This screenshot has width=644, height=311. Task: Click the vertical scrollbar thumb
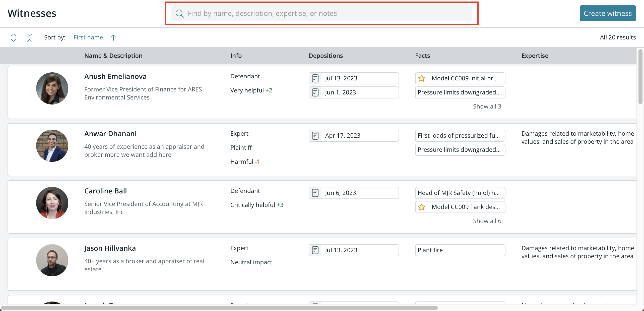pyautogui.click(x=640, y=76)
